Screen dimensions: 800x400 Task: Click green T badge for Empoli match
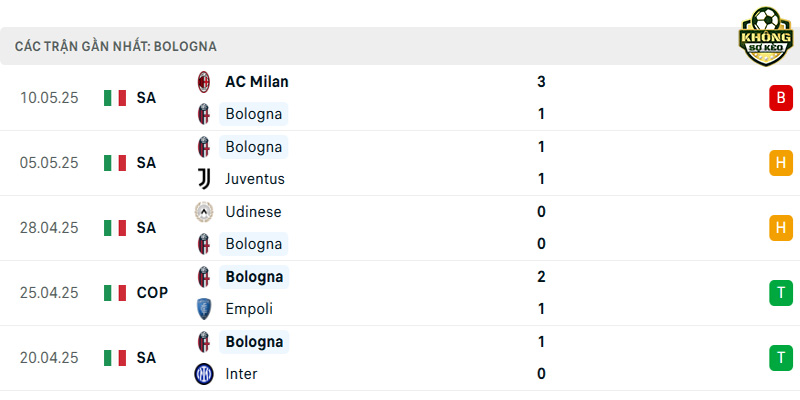coord(781,293)
